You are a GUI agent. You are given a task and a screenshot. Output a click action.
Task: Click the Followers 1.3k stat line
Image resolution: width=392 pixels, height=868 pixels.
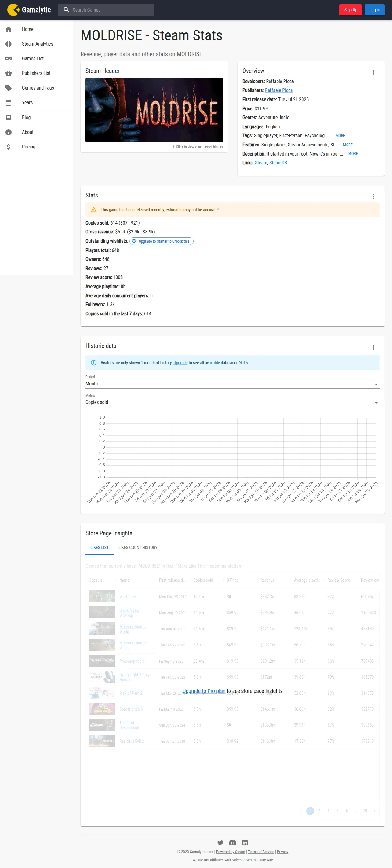[100, 305]
